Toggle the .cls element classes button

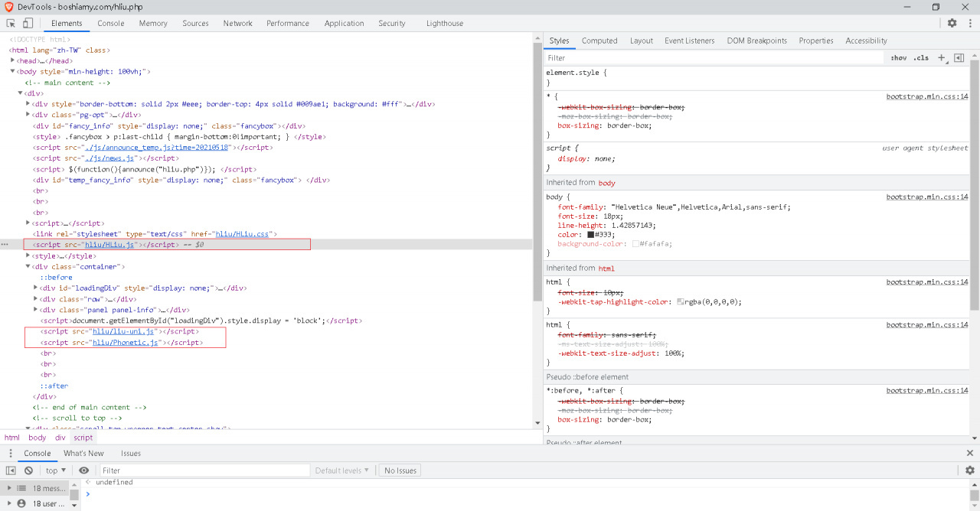tap(920, 58)
